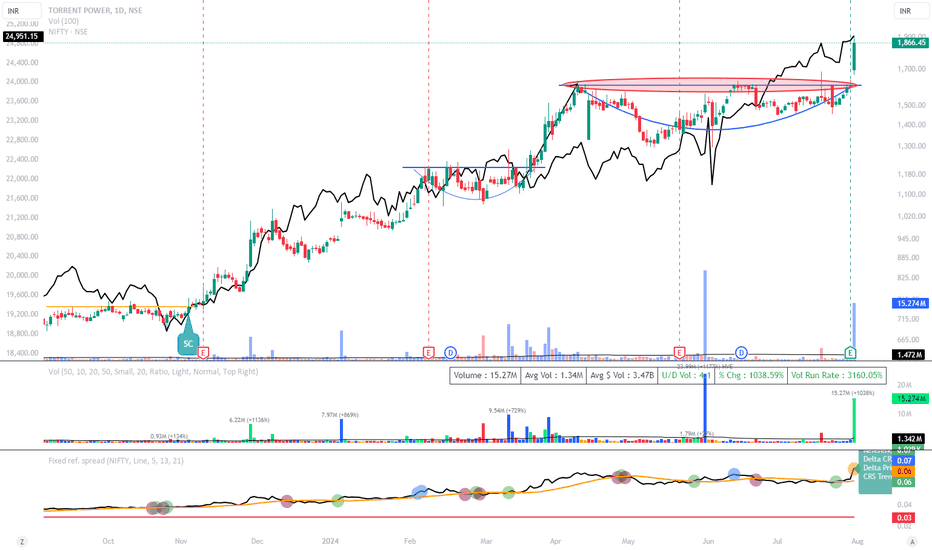Click the 2024 label on the time axis

(330, 541)
